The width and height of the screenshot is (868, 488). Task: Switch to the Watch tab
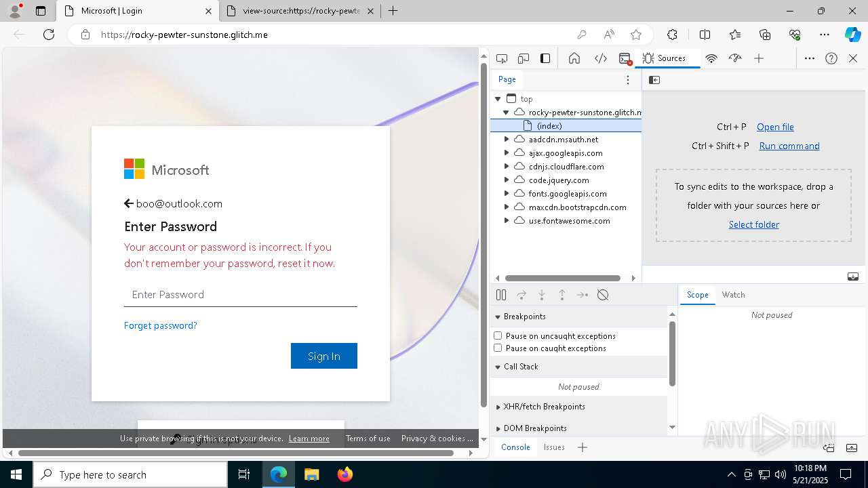click(733, 295)
